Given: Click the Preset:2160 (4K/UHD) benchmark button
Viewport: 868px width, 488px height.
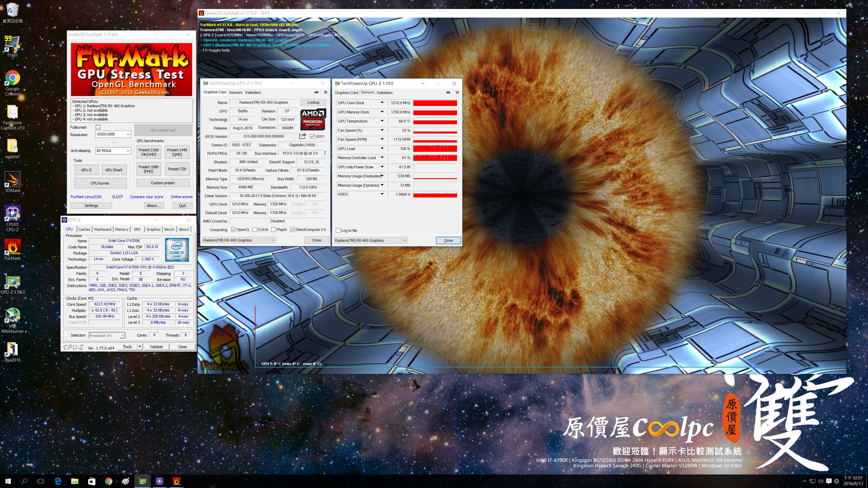Looking at the screenshot, I should (148, 152).
